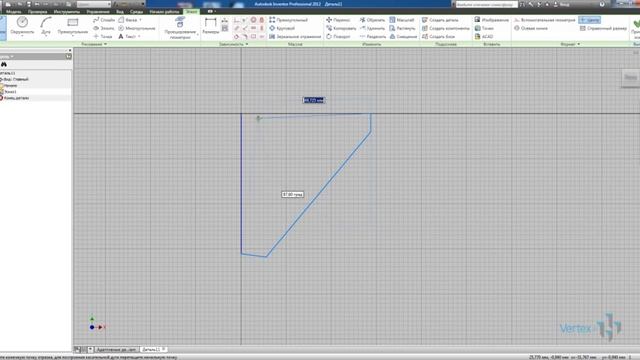Click Создать блок button
The height and width of the screenshot is (360, 640).
[x=438, y=36]
